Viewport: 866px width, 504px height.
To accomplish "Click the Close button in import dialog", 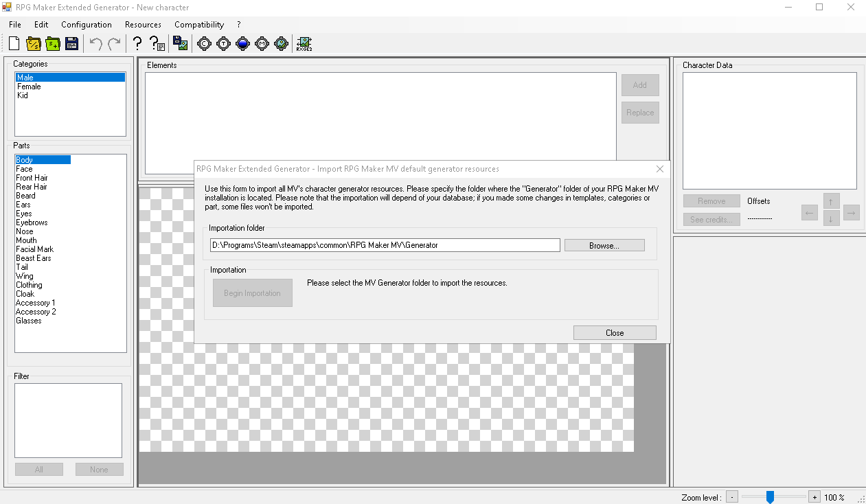I will (x=615, y=333).
